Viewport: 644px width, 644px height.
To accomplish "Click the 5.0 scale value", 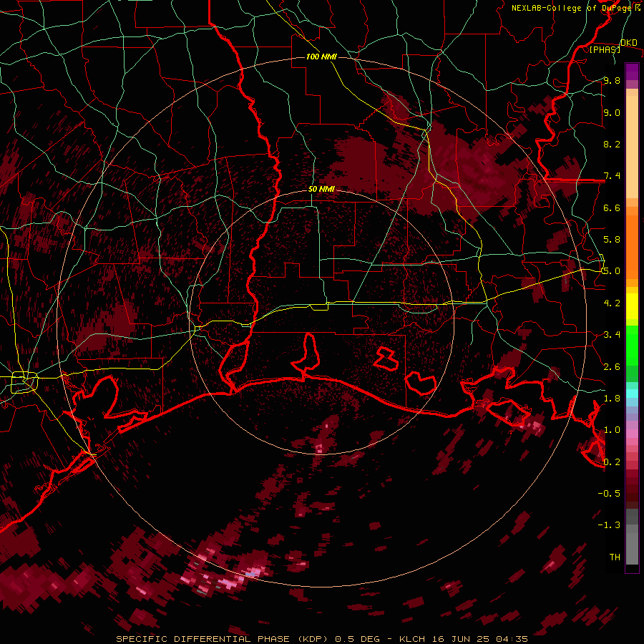I will tap(612, 271).
